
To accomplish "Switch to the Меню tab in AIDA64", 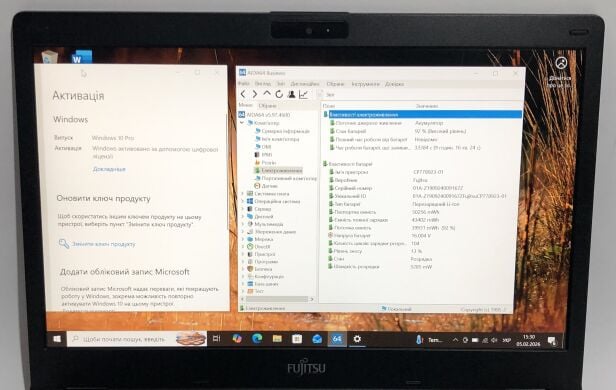I will pyautogui.click(x=246, y=105).
